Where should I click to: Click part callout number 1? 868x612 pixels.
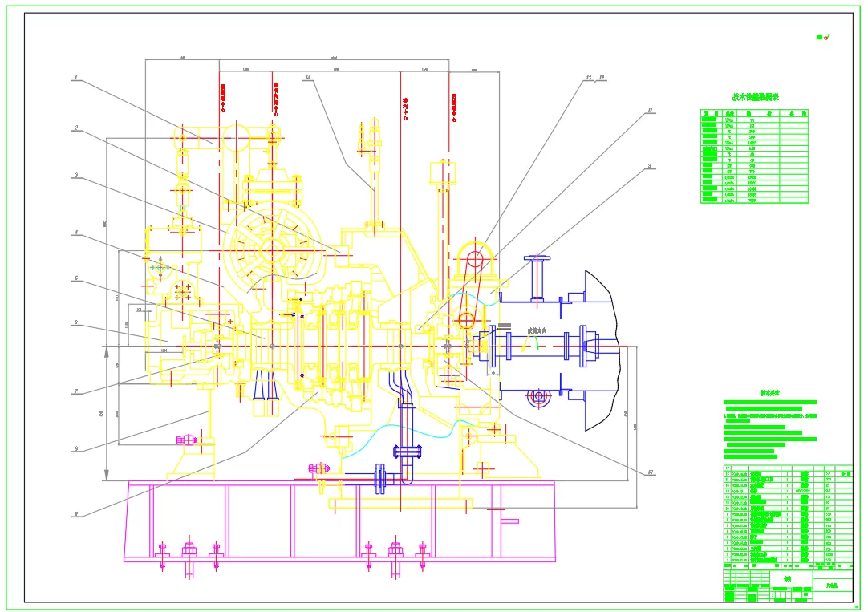click(x=76, y=78)
